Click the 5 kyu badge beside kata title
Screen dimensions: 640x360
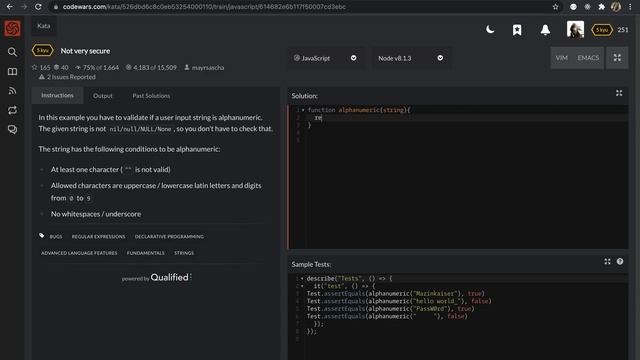(x=42, y=51)
